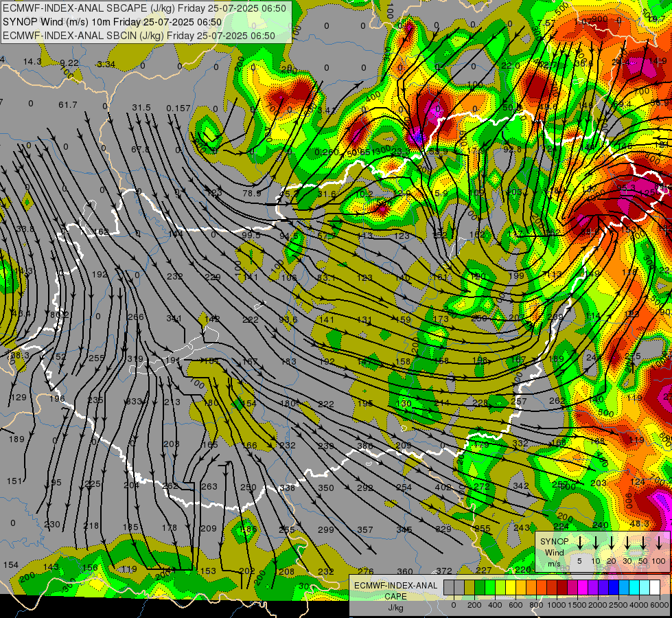
Task: Click the map value '9.22'
Action: [x=69, y=63]
